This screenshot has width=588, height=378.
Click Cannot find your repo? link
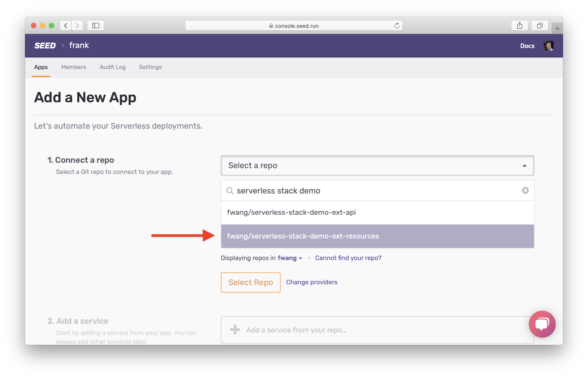[x=348, y=258]
